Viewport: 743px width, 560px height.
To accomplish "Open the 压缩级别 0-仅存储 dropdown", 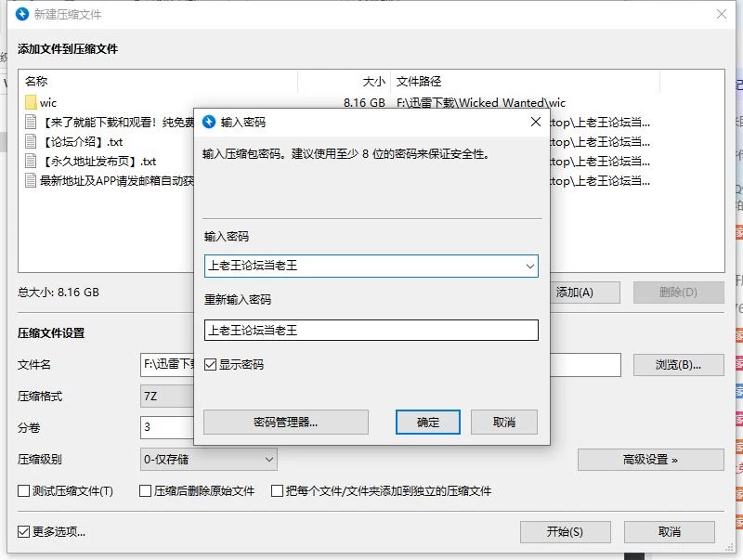I will (209, 459).
